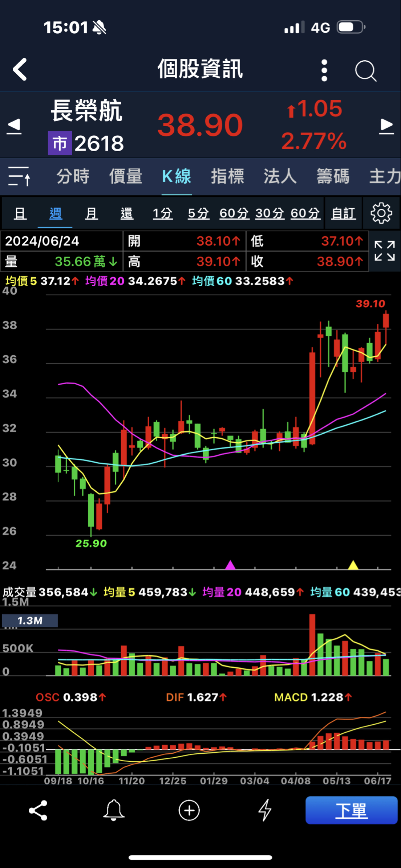The image size is (401, 868).
Task: Tap the tallest red volume bar
Action: point(312,644)
